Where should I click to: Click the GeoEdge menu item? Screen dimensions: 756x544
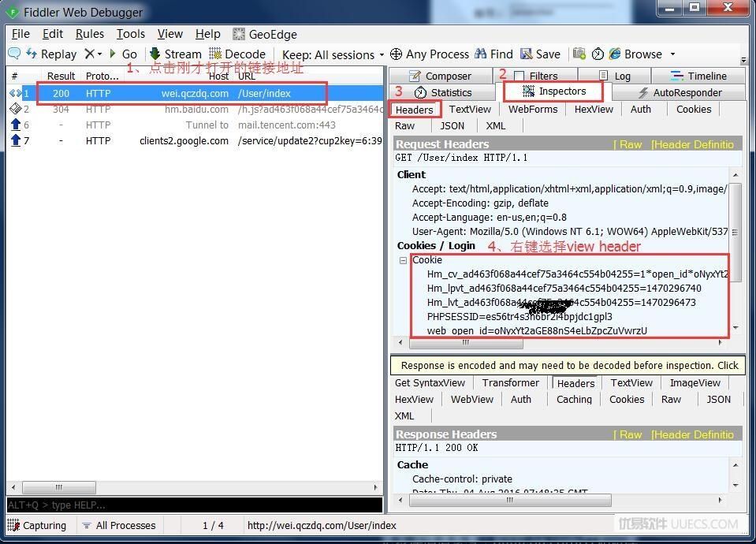pos(265,34)
